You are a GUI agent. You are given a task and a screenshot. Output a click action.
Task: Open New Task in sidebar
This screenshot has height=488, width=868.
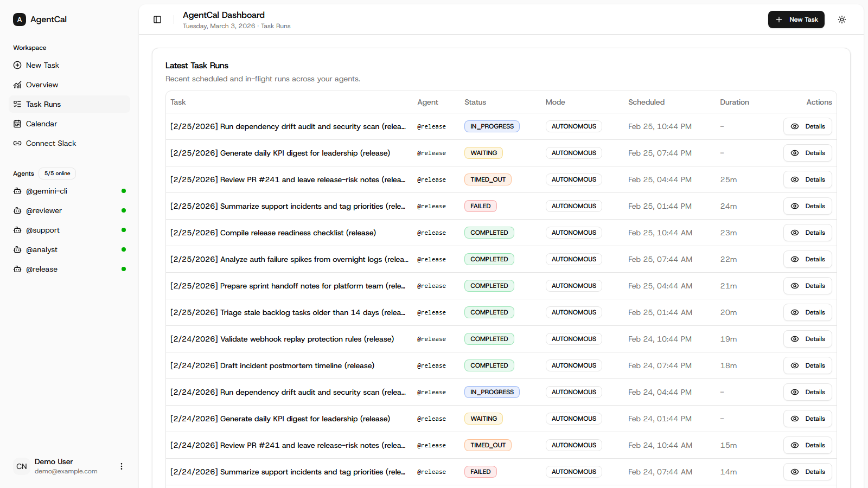[x=69, y=65]
